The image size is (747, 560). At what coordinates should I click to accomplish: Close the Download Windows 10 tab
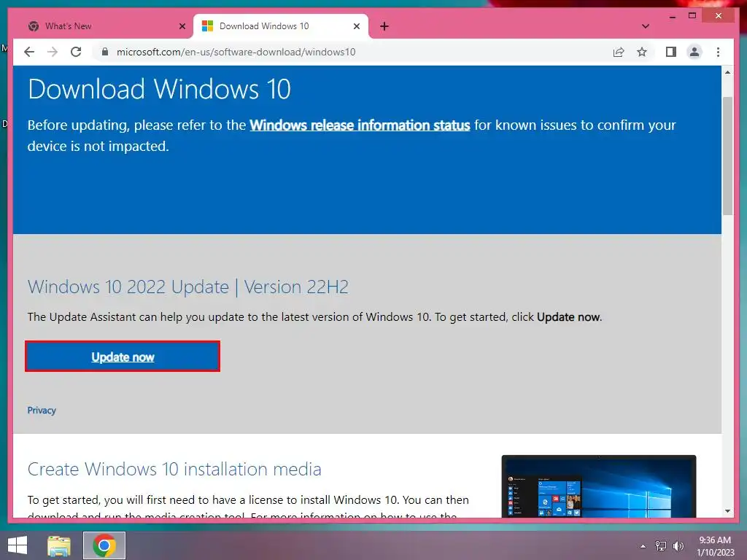[356, 26]
